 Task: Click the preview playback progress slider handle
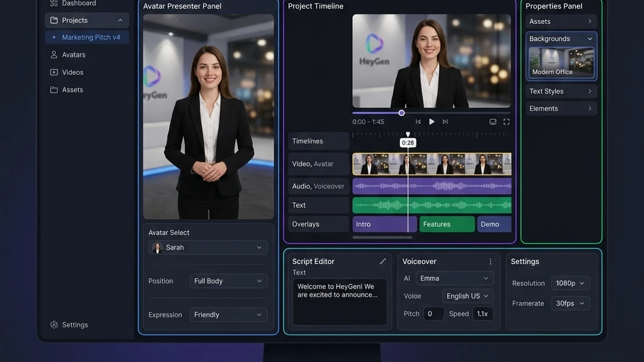click(401, 113)
